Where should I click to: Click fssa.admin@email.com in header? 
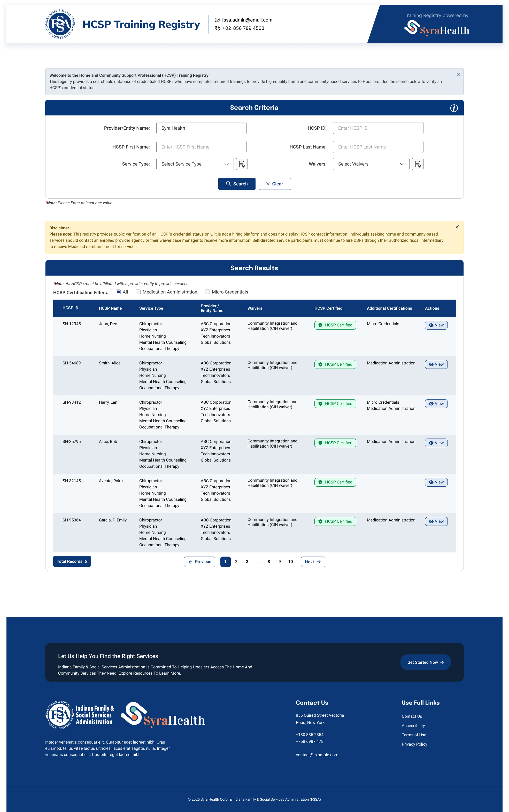[247, 20]
